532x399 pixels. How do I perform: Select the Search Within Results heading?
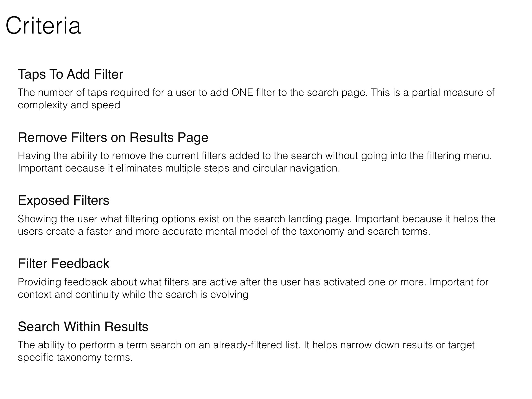(x=83, y=327)
